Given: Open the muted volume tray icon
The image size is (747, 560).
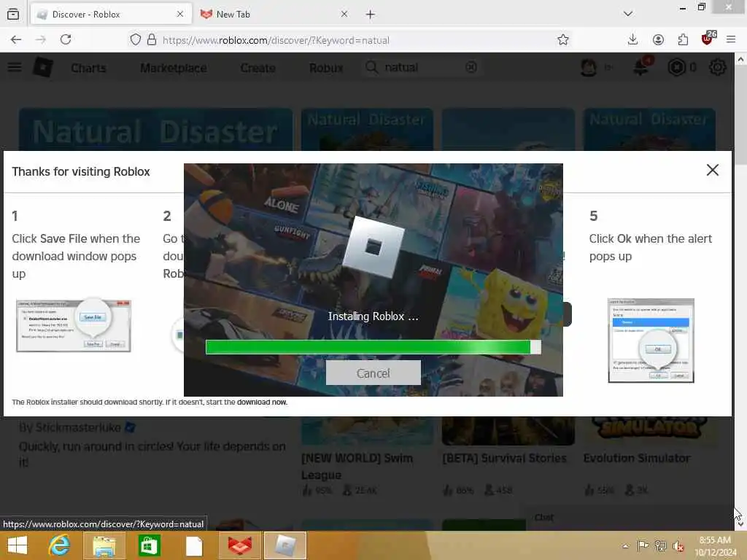Looking at the screenshot, I should tap(678, 545).
